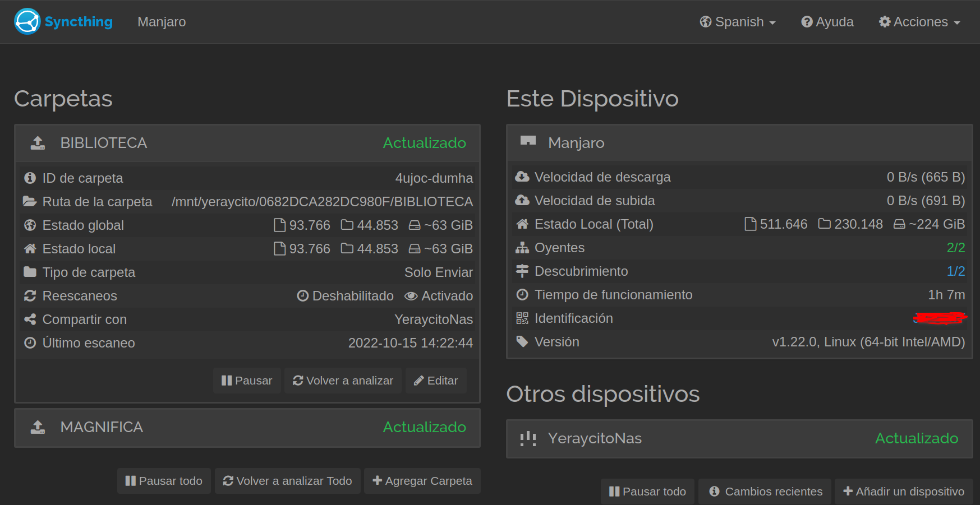Image resolution: width=980 pixels, height=505 pixels.
Task: Click the share icon beside Compartir con
Action: (x=30, y=319)
